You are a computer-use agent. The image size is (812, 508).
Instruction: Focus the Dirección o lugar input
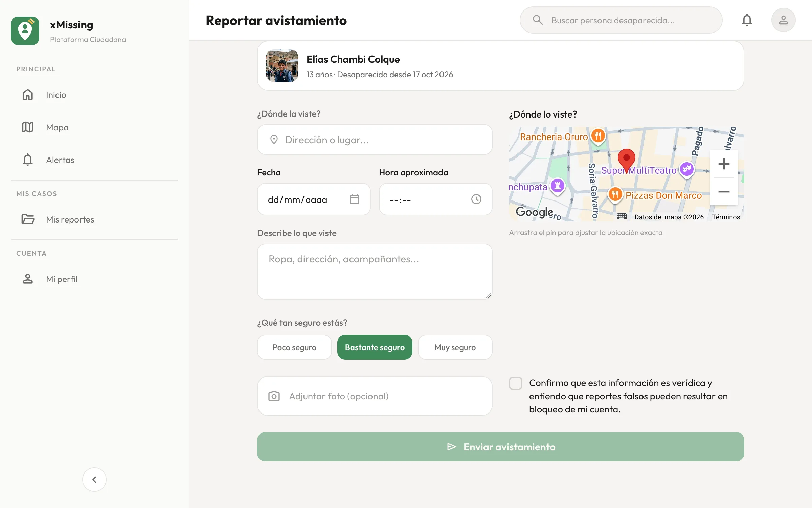(x=375, y=140)
